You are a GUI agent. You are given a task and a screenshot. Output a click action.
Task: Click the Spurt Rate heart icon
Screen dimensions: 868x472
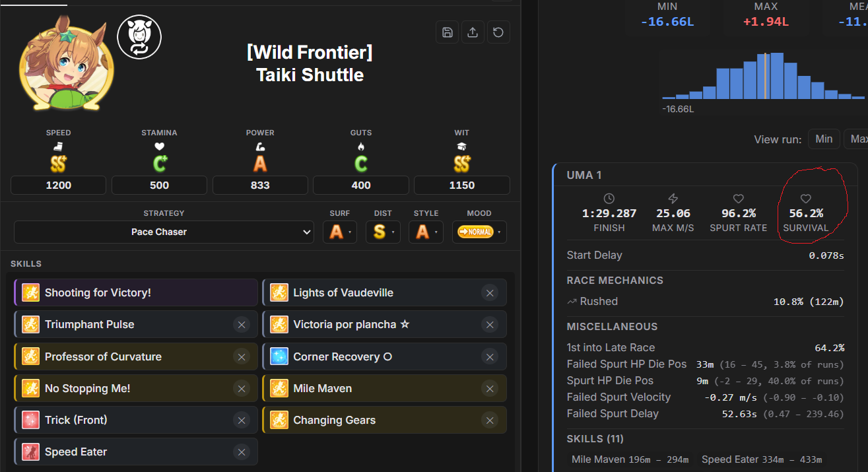click(739, 199)
